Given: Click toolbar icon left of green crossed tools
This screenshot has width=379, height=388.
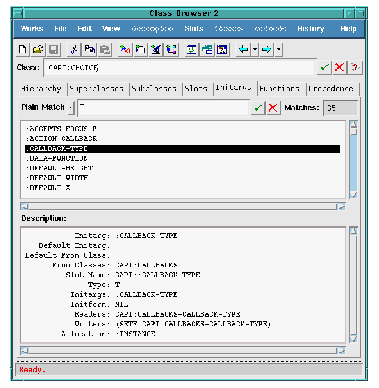Looking at the screenshot, I should pos(141,50).
